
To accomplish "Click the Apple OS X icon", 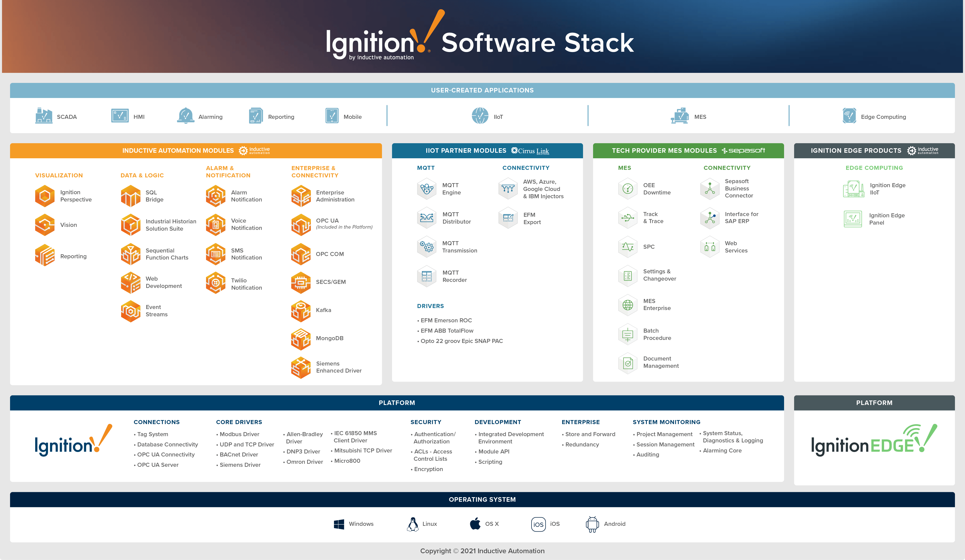I will click(475, 523).
